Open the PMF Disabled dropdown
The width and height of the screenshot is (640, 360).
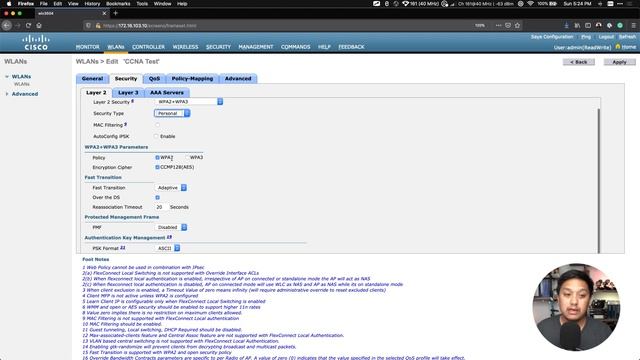(x=171, y=227)
